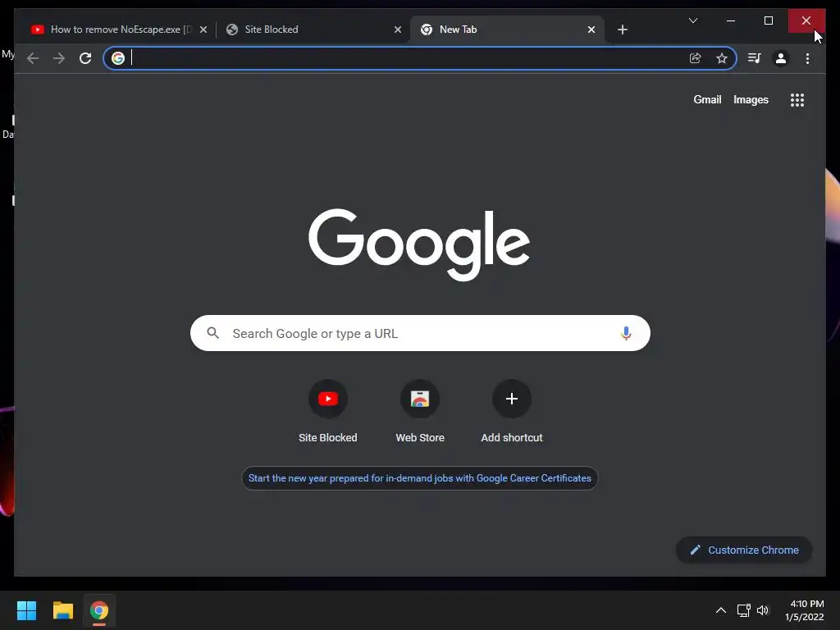Open Chrome three-dot menu
Screen dimensions: 840x630
807,58
